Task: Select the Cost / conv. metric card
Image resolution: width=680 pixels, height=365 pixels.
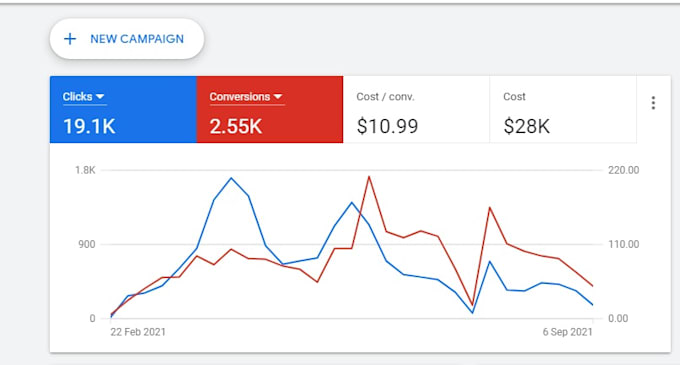Action: click(x=416, y=110)
